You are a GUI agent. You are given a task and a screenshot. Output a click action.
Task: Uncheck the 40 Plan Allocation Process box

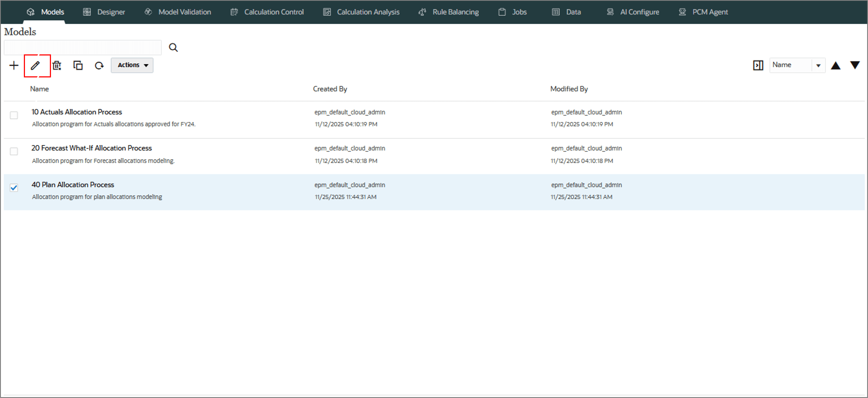pos(14,188)
